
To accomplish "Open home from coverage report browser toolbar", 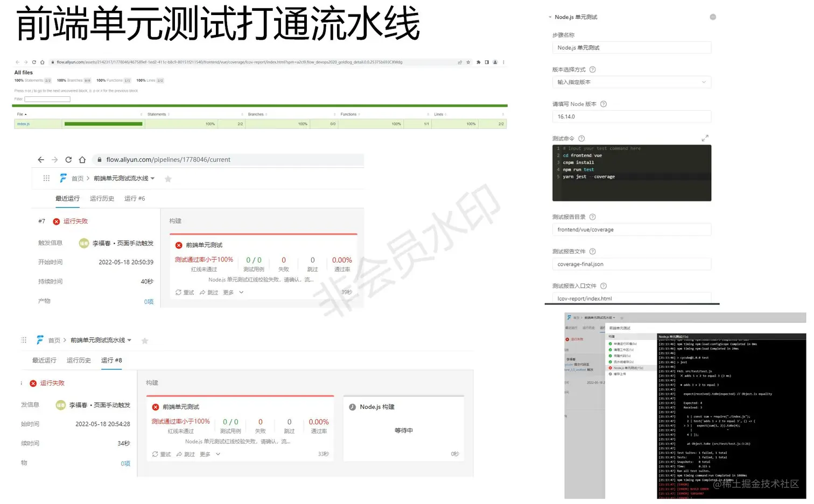I will [43, 62].
